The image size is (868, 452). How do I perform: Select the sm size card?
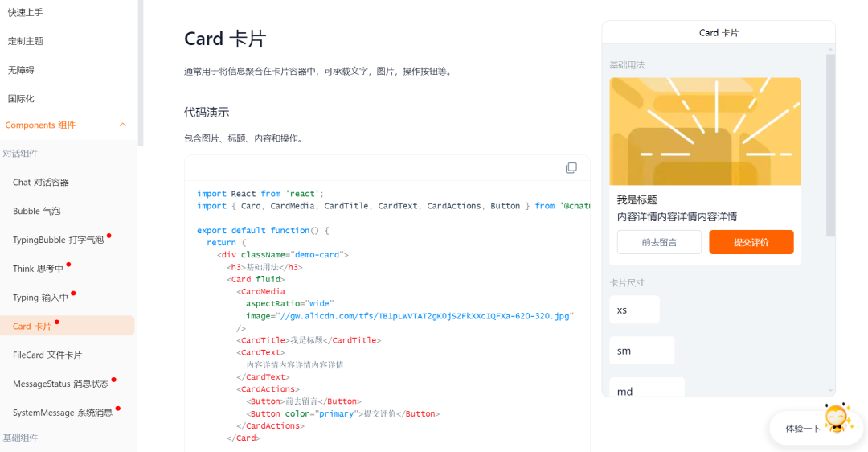point(642,351)
